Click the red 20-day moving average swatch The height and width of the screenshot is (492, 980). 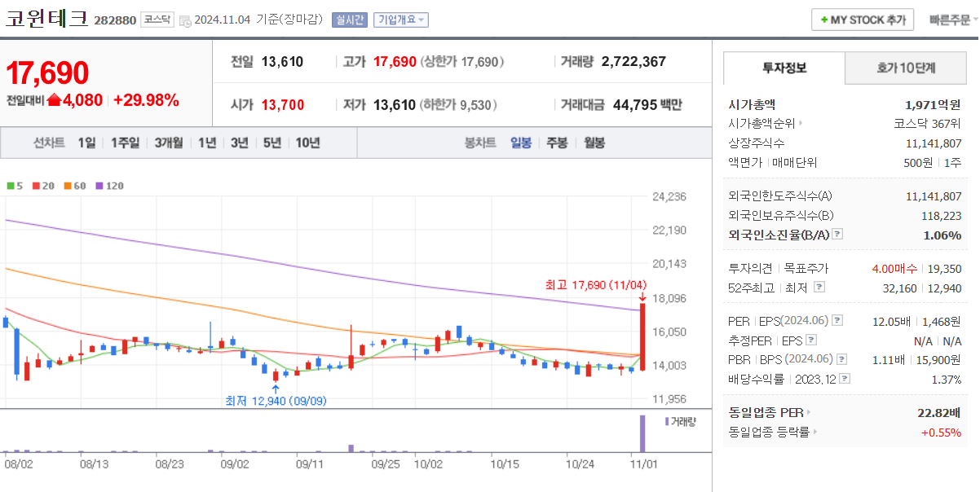[x=36, y=186]
